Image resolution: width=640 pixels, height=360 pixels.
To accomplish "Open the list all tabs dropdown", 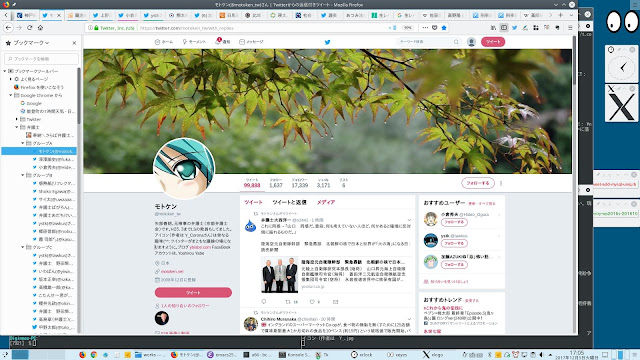I will (571, 15).
